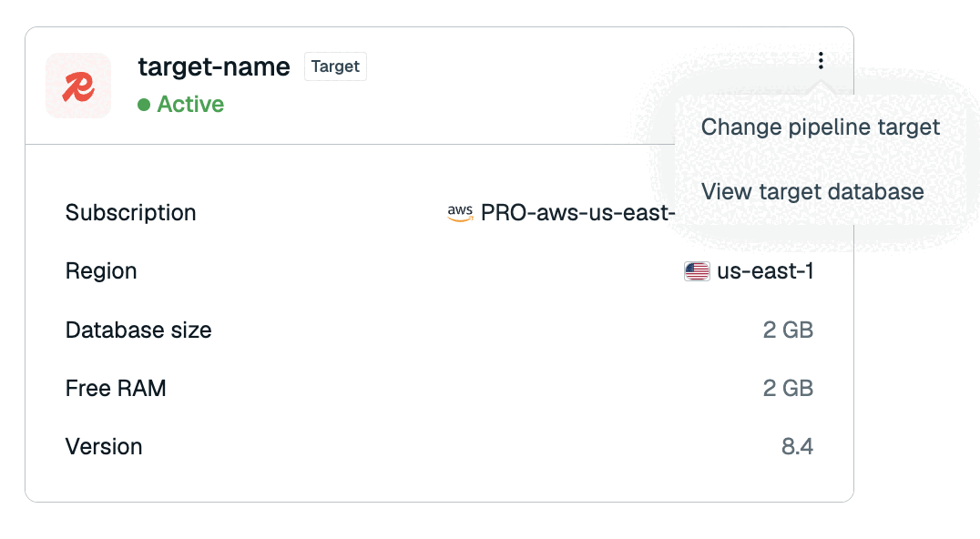980x539 pixels.
Task: Open the three-dot more options menu
Action: [821, 61]
